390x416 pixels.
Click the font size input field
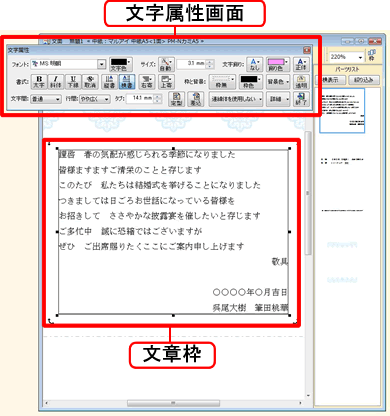pyautogui.click(x=191, y=64)
